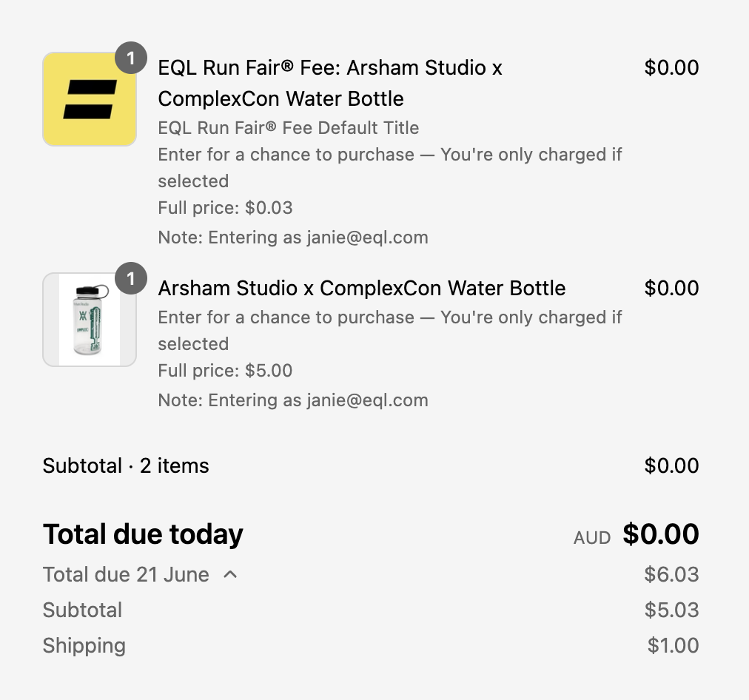749x700 pixels.
Task: Click quantity badge on water bottle item
Action: point(131,278)
